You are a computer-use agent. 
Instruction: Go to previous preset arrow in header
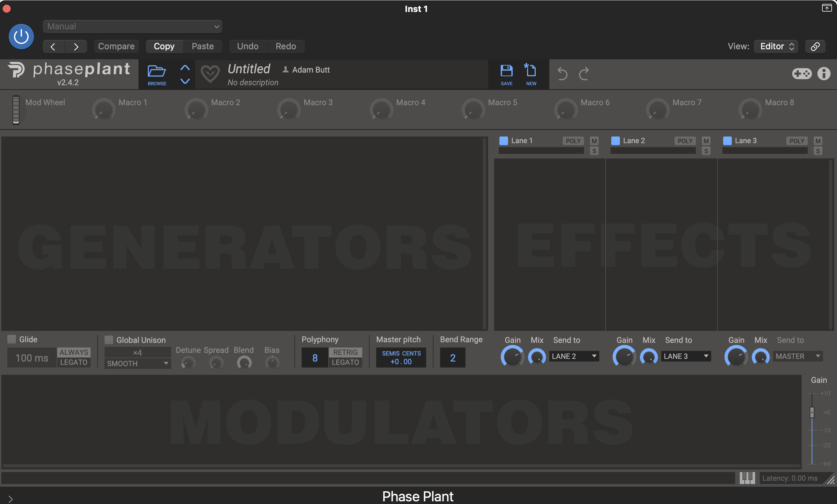tap(53, 47)
